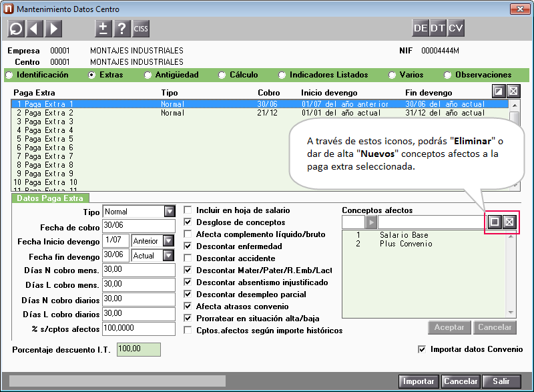
Task: Click the Aceptar button under Conceptos afectos
Action: [x=449, y=327]
